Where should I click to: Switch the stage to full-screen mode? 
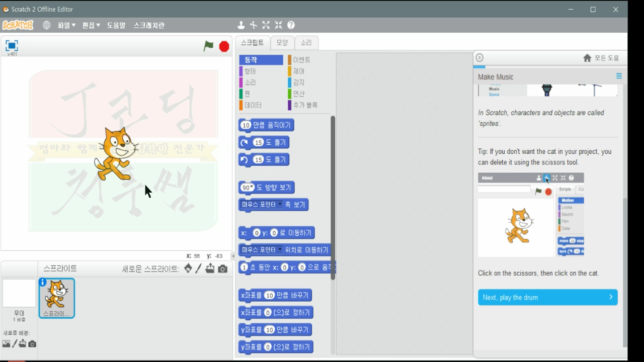(12, 46)
